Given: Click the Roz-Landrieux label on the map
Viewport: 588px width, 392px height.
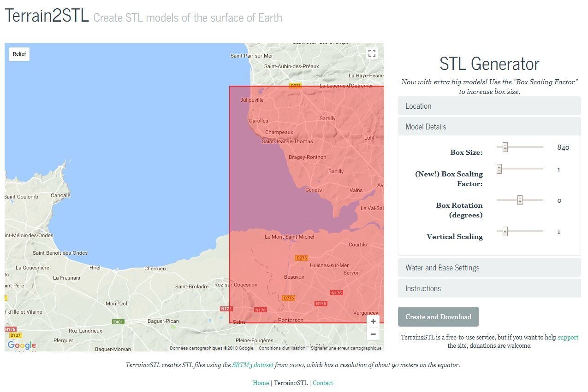Looking at the screenshot, I should 85,331.
